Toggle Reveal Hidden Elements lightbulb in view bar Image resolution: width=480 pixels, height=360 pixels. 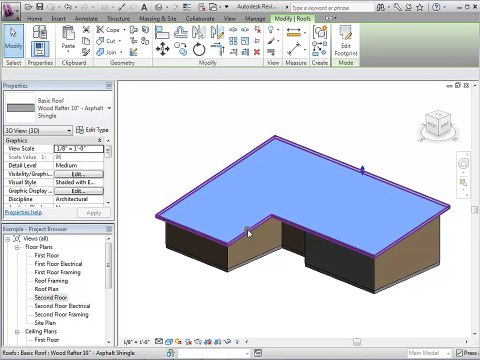[x=237, y=342]
